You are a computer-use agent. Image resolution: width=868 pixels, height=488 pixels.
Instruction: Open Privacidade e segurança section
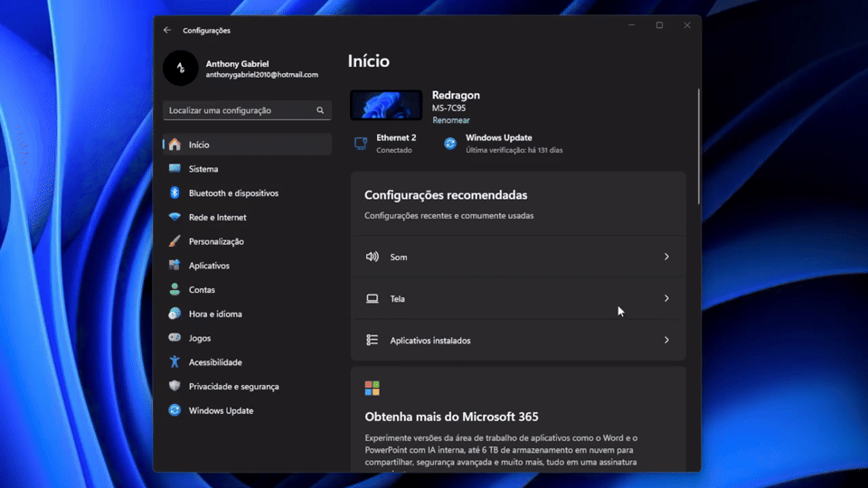click(x=248, y=386)
